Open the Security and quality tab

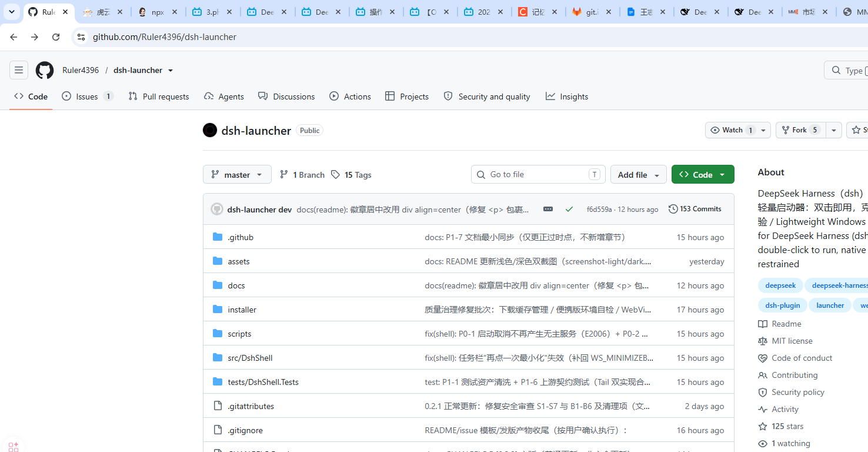(487, 97)
